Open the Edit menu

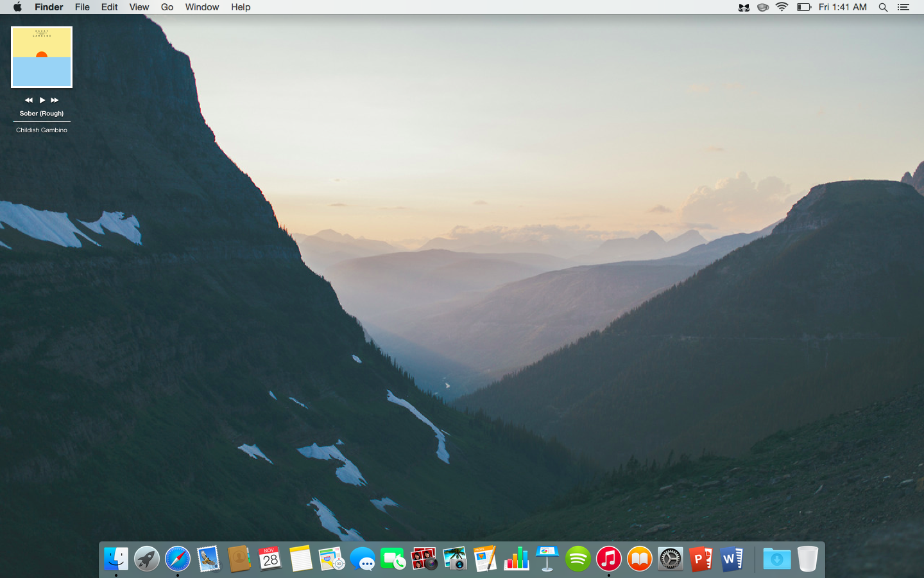tap(110, 7)
